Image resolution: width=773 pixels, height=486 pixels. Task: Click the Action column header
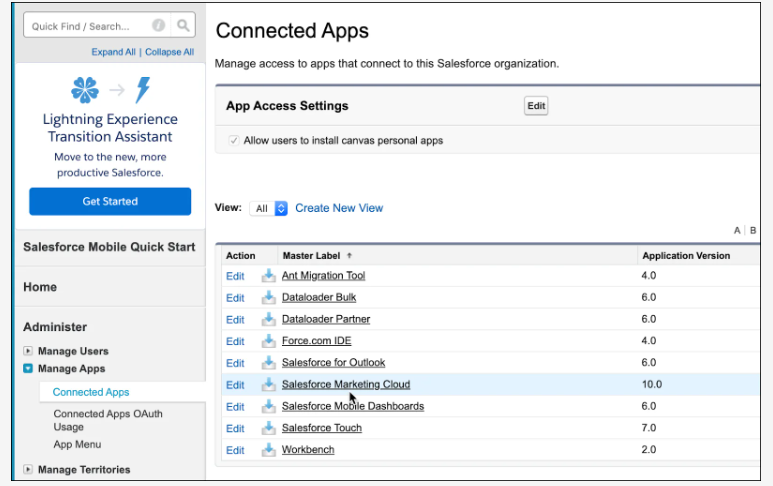tap(241, 256)
